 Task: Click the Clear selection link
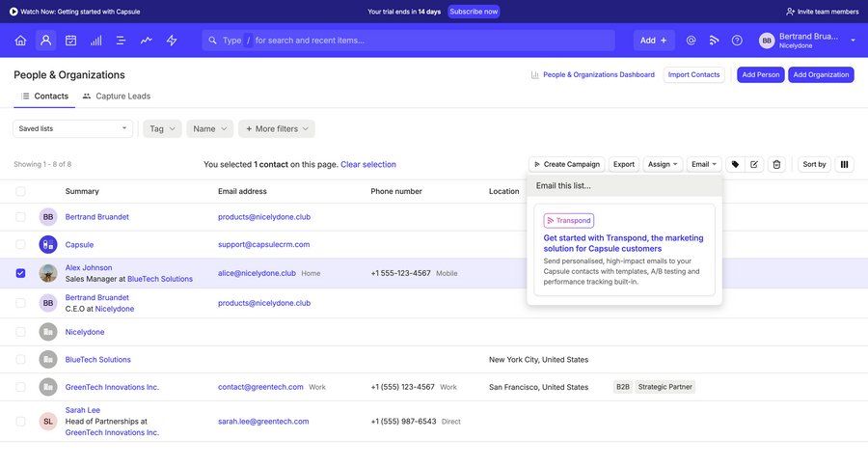(x=367, y=164)
